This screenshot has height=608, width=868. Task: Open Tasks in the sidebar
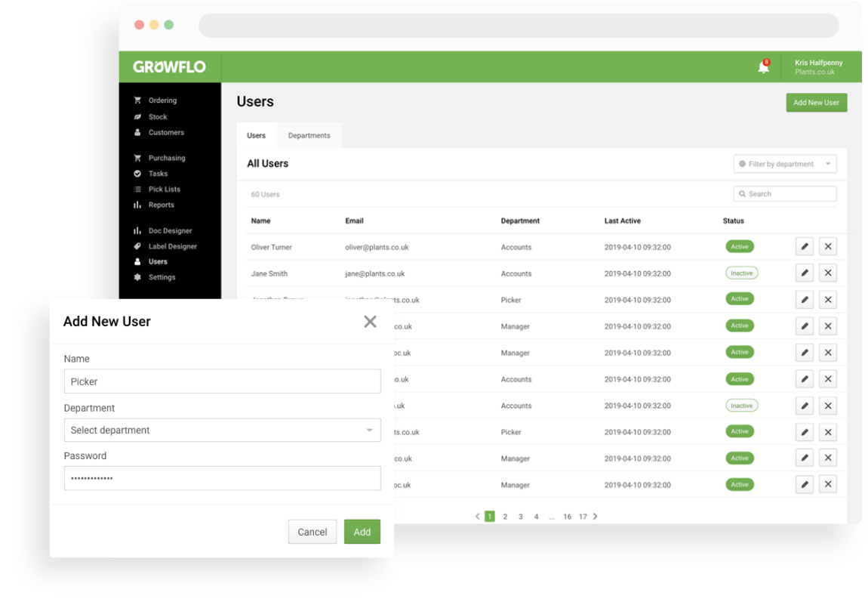pyautogui.click(x=158, y=173)
